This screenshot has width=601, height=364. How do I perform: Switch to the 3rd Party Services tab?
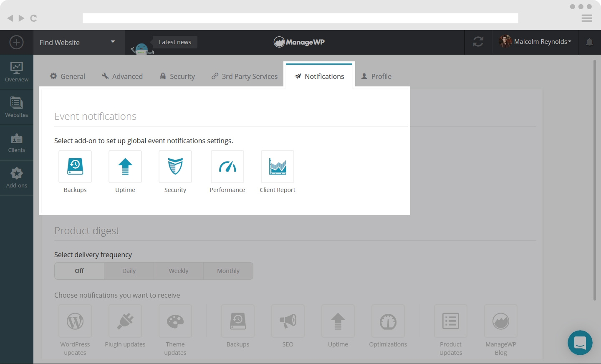[x=245, y=76]
